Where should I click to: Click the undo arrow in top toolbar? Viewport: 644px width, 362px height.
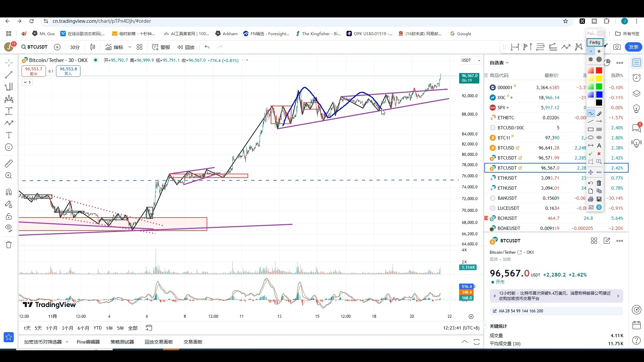click(207, 47)
